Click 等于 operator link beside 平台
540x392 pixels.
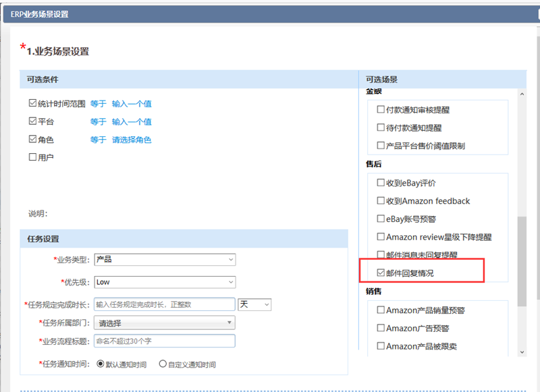tap(99, 121)
